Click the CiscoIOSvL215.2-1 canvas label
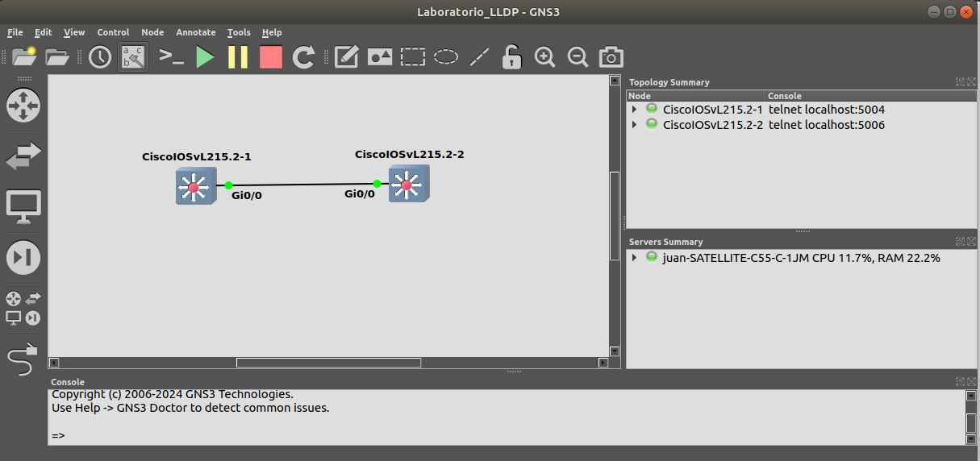The height and width of the screenshot is (461, 980). [x=197, y=156]
